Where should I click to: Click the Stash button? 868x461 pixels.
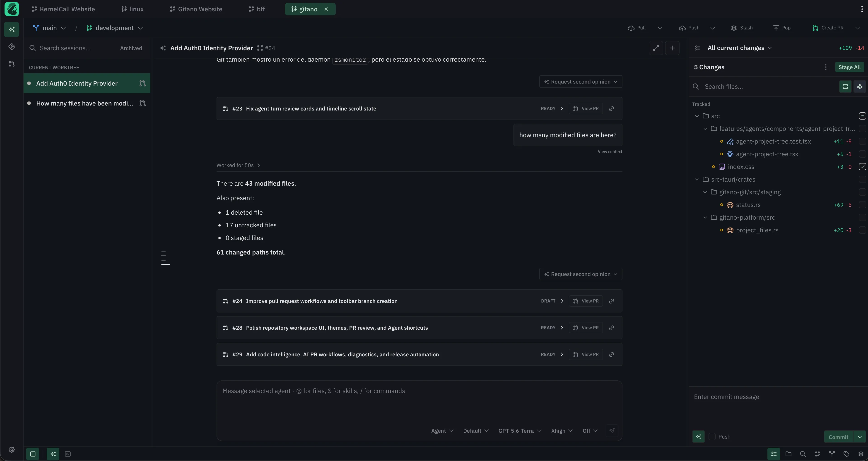point(742,28)
